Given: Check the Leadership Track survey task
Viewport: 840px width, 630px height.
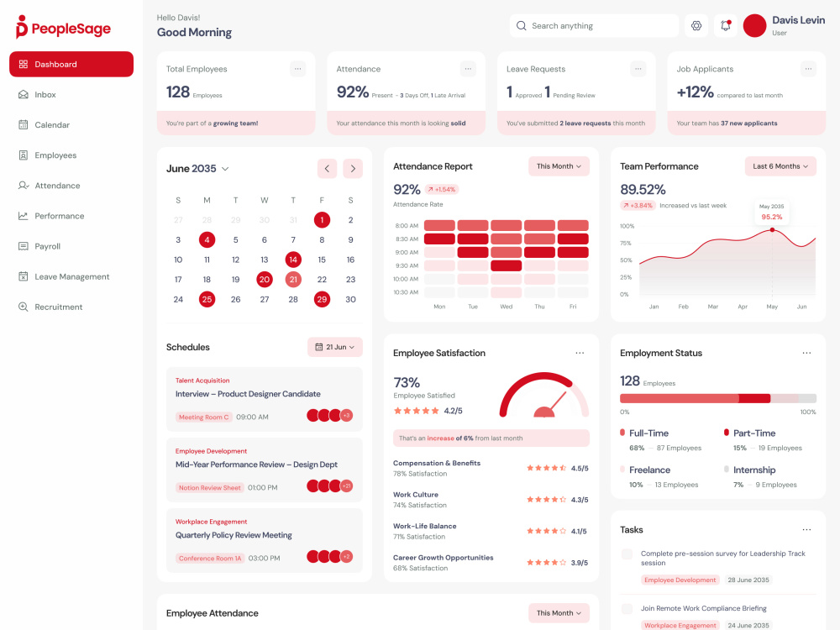Looking at the screenshot, I should pos(627,554).
